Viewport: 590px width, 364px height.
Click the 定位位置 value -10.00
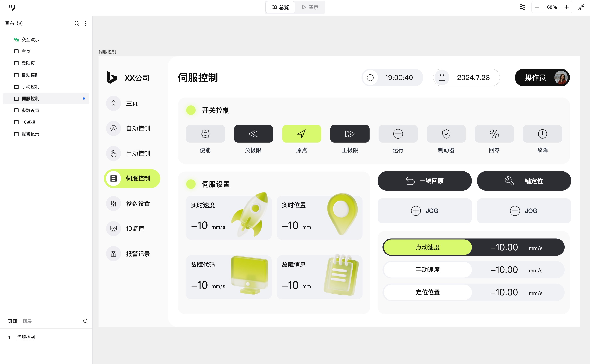[x=504, y=292]
